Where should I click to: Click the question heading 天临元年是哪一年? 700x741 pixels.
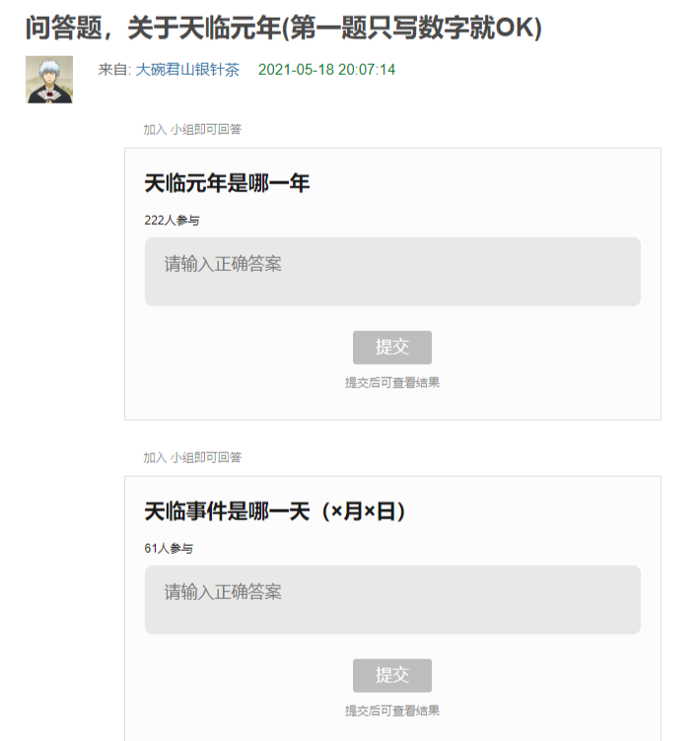click(227, 183)
